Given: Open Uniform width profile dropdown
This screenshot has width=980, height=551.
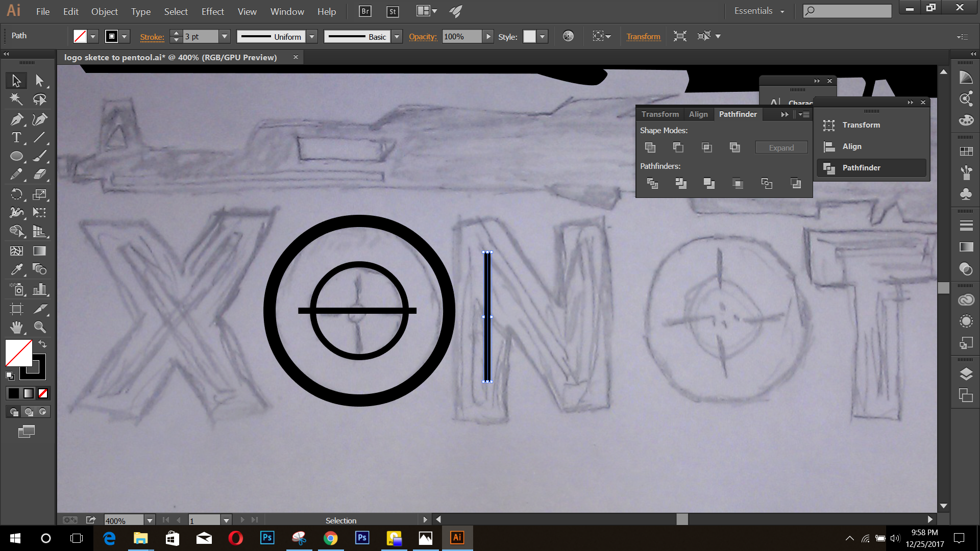Looking at the screenshot, I should click(x=312, y=37).
